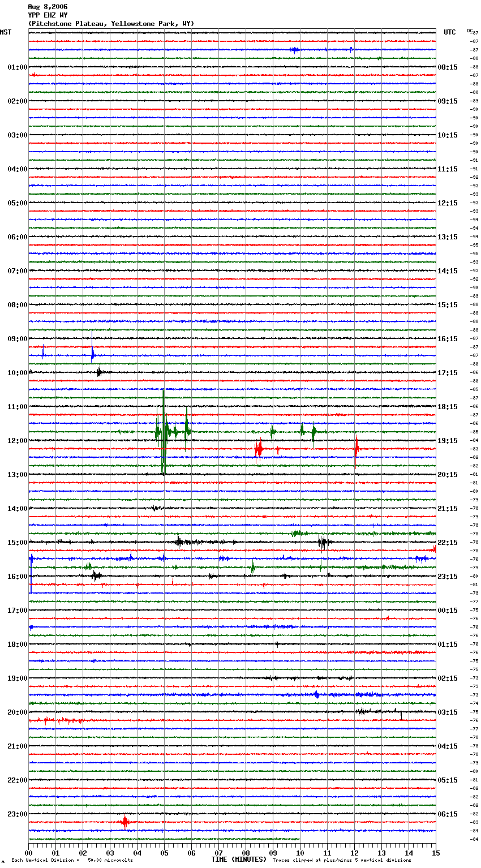Click the '14:15' UTC time label

pyautogui.click(x=448, y=271)
